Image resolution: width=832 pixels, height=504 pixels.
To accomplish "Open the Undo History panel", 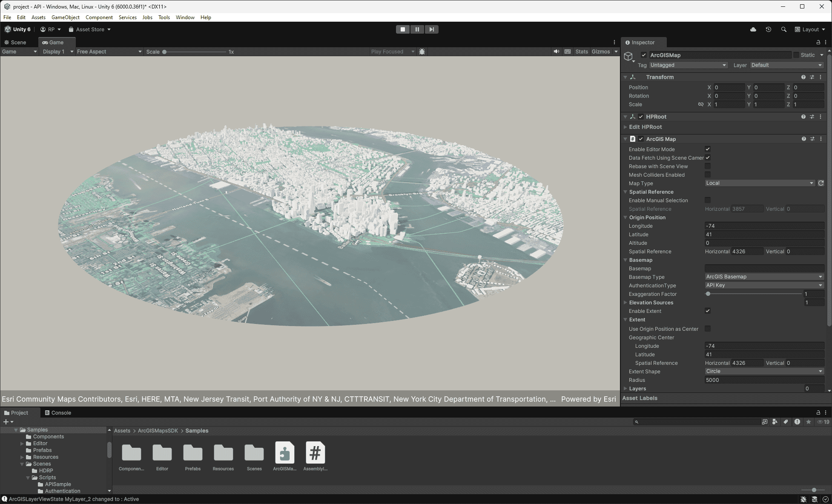I will click(769, 29).
